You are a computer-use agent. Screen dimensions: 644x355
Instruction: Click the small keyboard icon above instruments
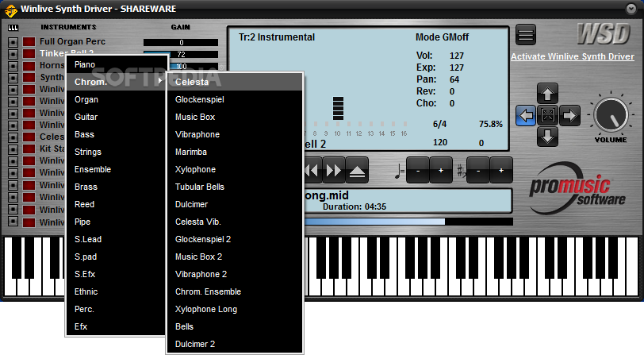tap(13, 28)
